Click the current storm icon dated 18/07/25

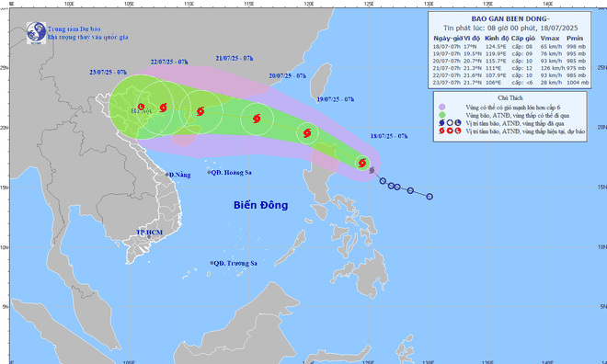[x=362, y=163]
